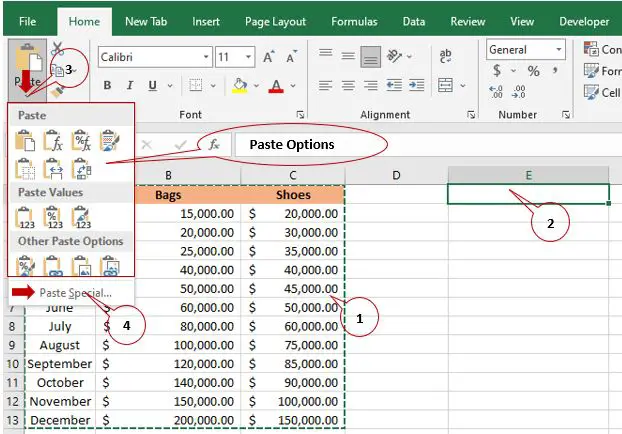Toggle Bold formatting
The image size is (622, 434).
point(107,85)
